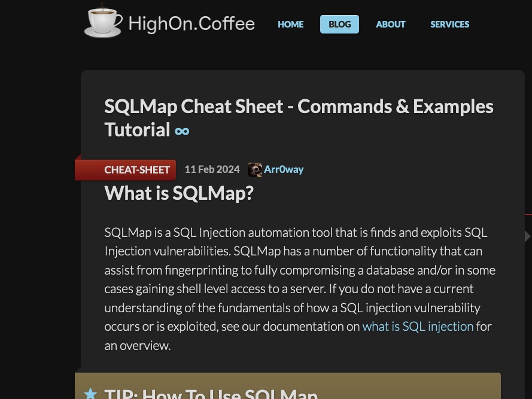Click the 'TIP: How To Use SQLMap' heading
Screen dimensions: 532x399
pyautogui.click(x=211, y=394)
